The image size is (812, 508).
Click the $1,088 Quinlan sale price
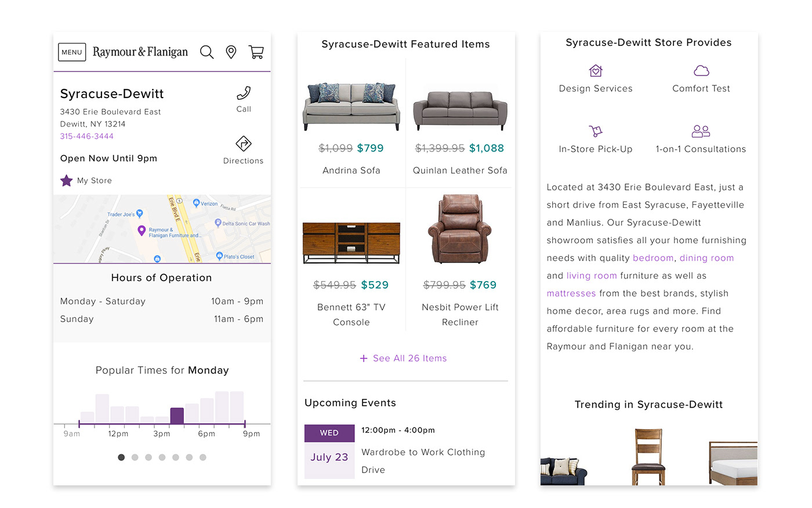(487, 149)
